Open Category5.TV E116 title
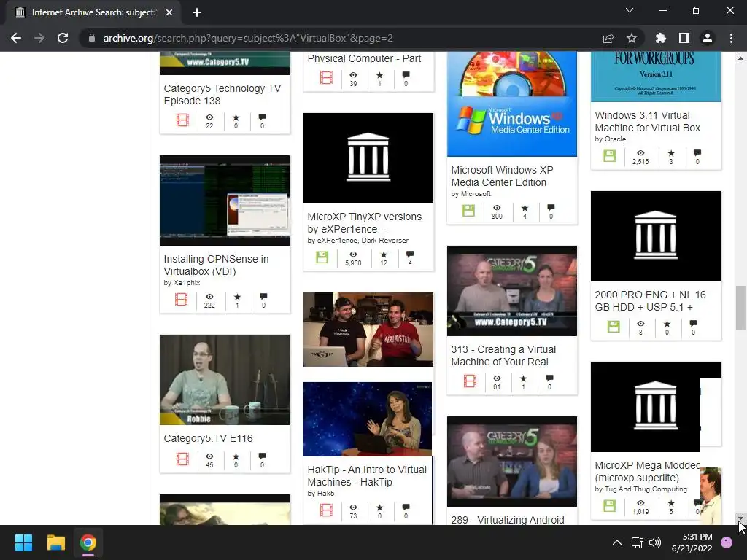The image size is (747, 560). pos(208,438)
